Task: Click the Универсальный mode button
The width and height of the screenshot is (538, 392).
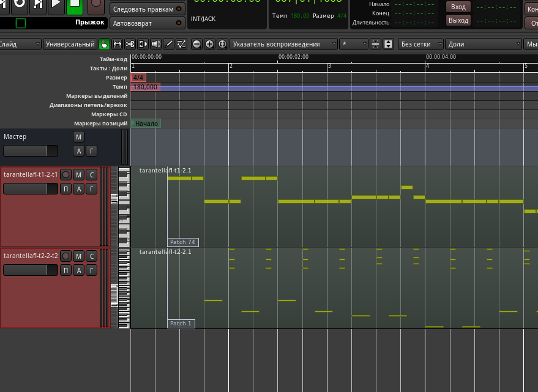Action: [x=70, y=44]
